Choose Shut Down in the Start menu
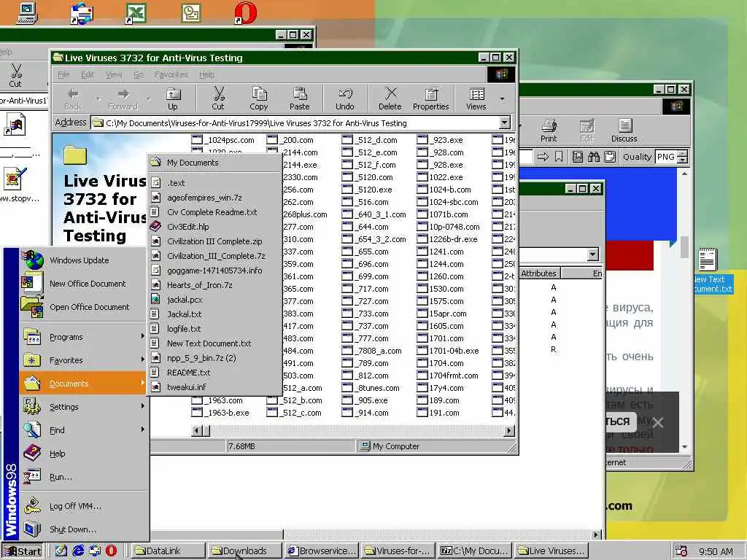This screenshot has width=747, height=560. (72, 529)
